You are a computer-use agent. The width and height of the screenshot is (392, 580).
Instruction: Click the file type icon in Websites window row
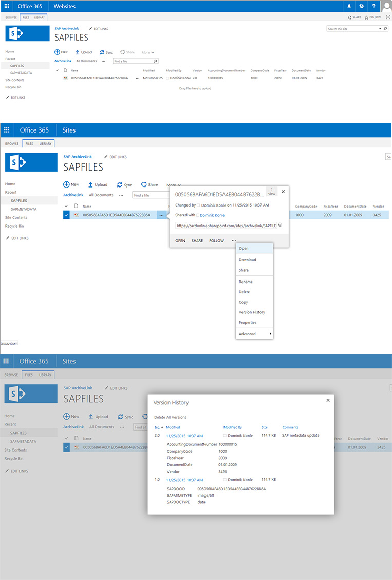[65, 78]
